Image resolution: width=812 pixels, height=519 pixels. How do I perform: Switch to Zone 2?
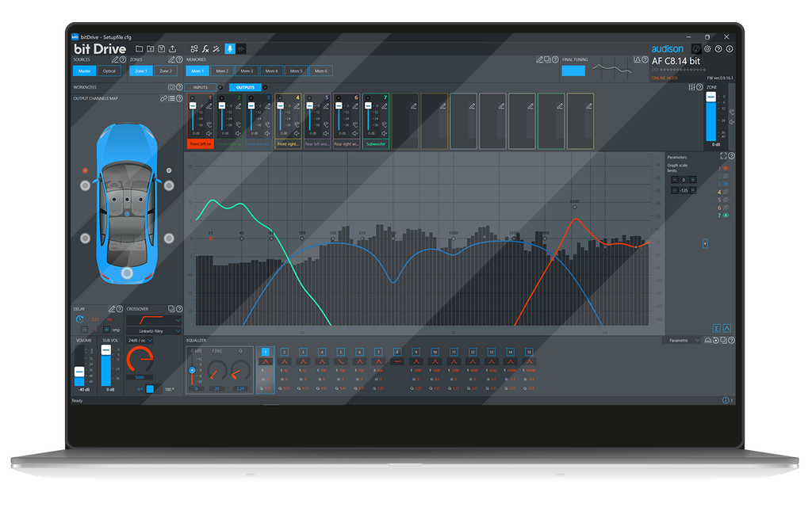(x=164, y=71)
